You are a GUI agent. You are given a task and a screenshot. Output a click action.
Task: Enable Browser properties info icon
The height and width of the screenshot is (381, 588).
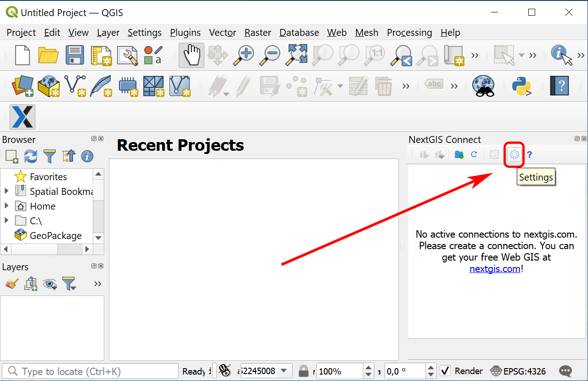click(x=87, y=156)
